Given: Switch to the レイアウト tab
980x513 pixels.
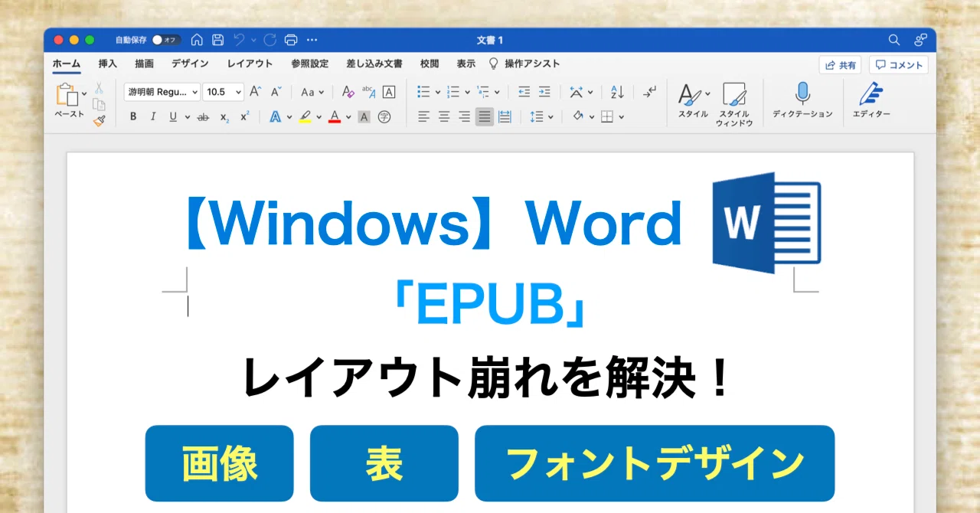Looking at the screenshot, I should 250,64.
